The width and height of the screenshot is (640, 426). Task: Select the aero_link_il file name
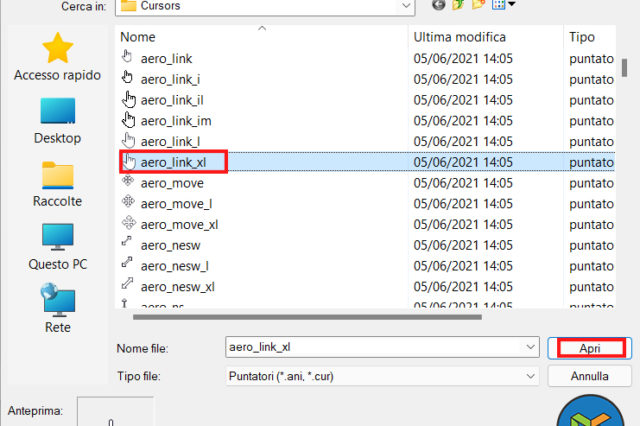point(172,100)
